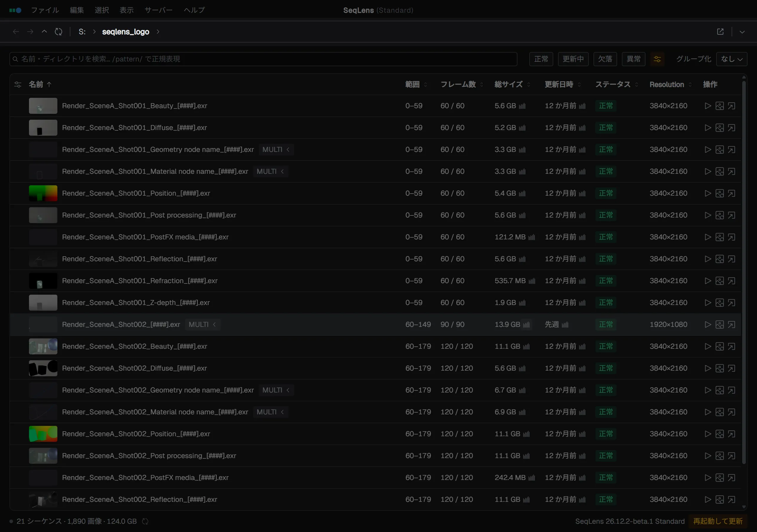
Task: Play the Shot001_Beauty sequence
Action: pyautogui.click(x=708, y=106)
